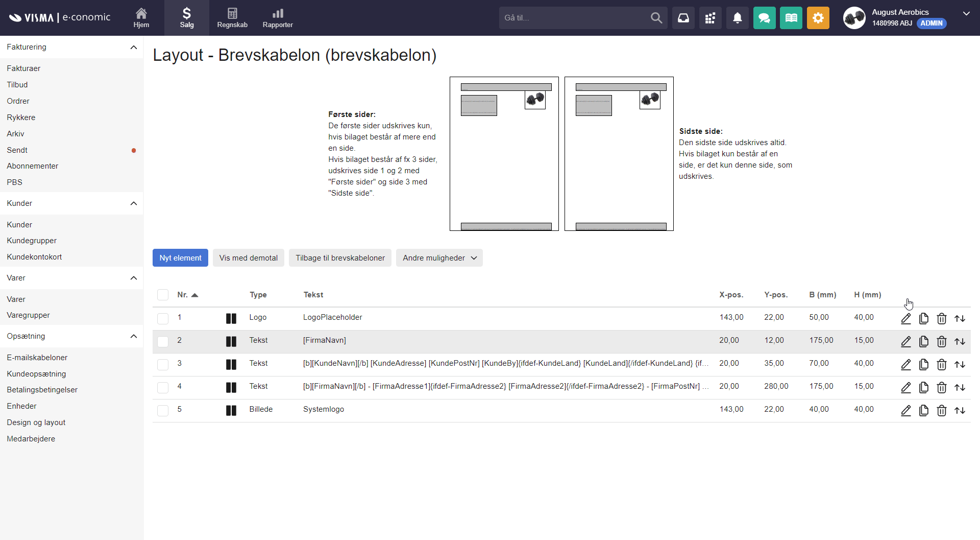Click the pencil edit icon for Logo row

coord(905,319)
